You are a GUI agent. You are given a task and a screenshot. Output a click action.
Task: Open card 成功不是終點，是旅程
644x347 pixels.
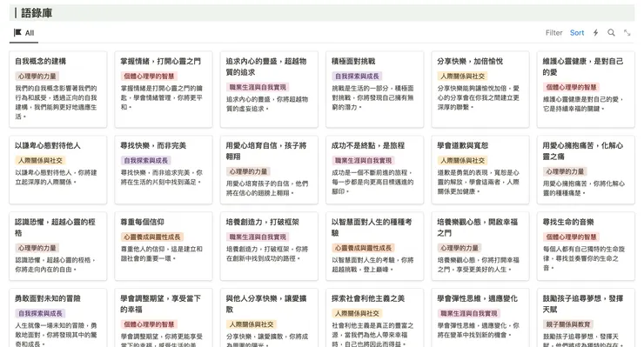click(x=374, y=170)
